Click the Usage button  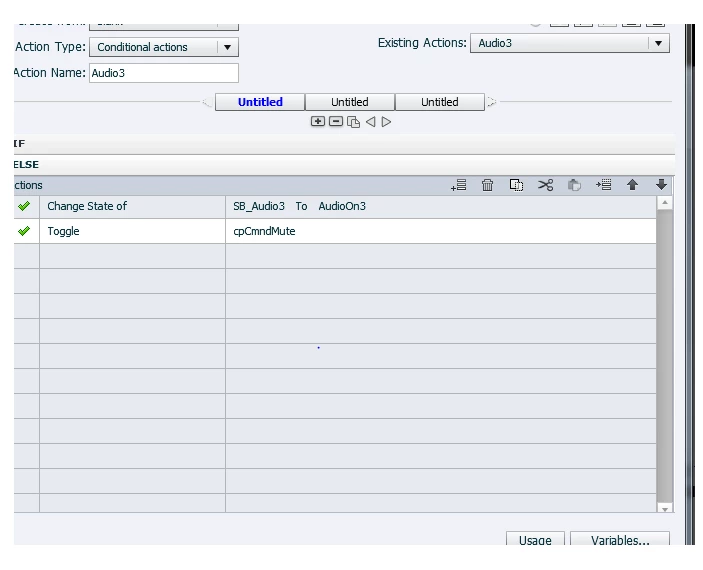coord(535,539)
